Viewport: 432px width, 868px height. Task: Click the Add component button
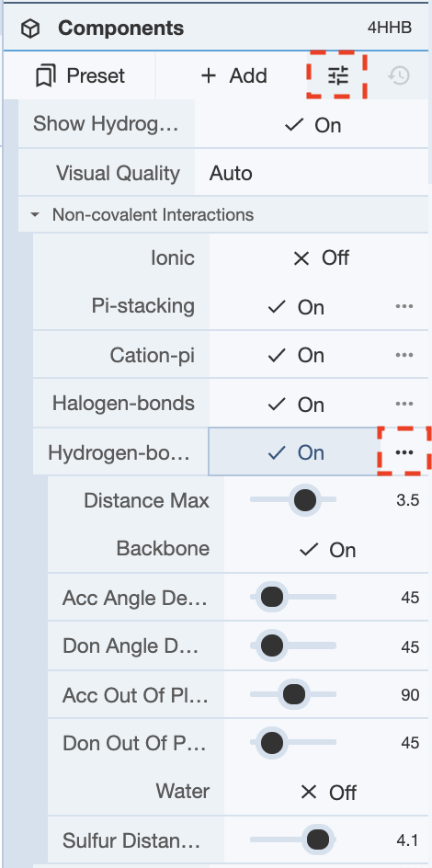[x=234, y=75]
